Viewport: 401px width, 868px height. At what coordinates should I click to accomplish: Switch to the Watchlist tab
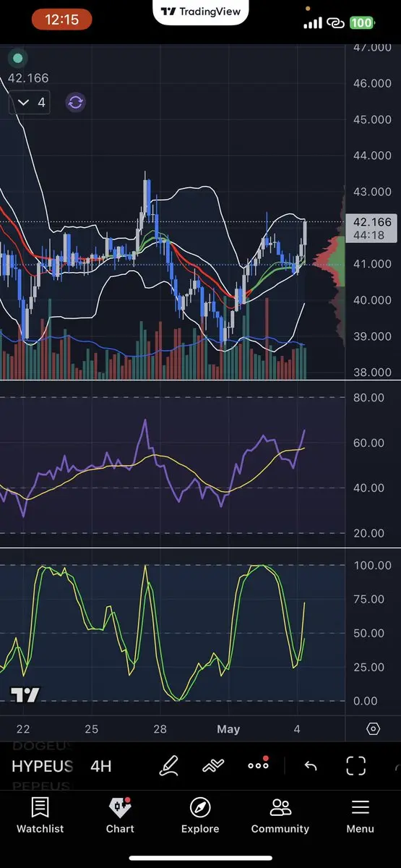point(40,816)
